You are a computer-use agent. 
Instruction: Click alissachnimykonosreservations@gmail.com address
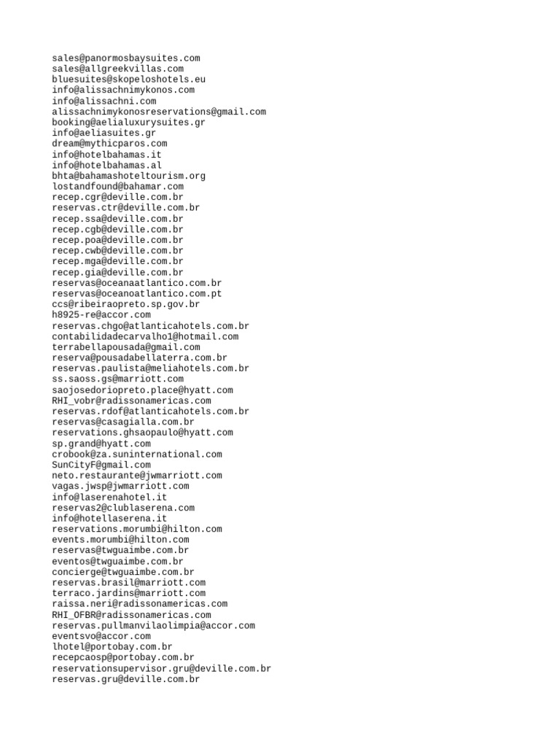[x=159, y=112]
